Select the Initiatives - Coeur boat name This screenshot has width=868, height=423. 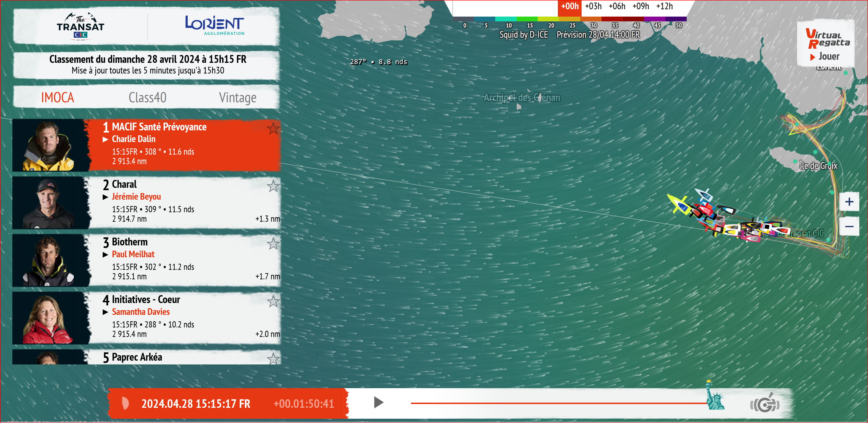[x=146, y=299]
